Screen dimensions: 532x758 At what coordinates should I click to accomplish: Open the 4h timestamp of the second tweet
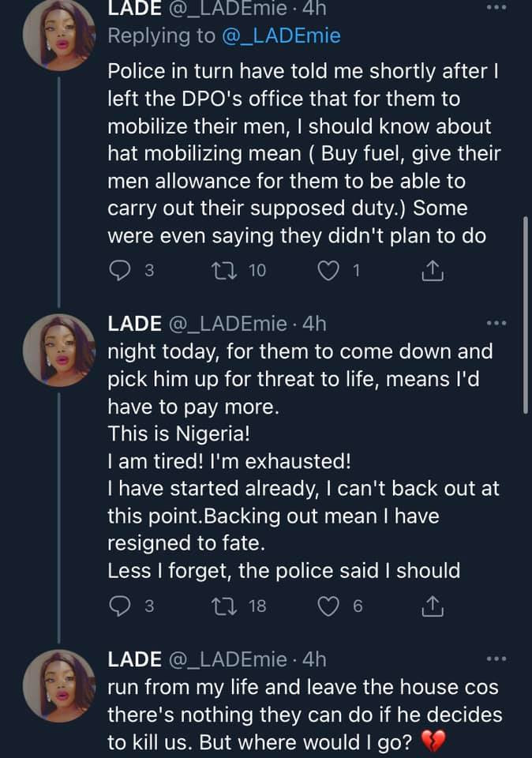pyautogui.click(x=313, y=323)
